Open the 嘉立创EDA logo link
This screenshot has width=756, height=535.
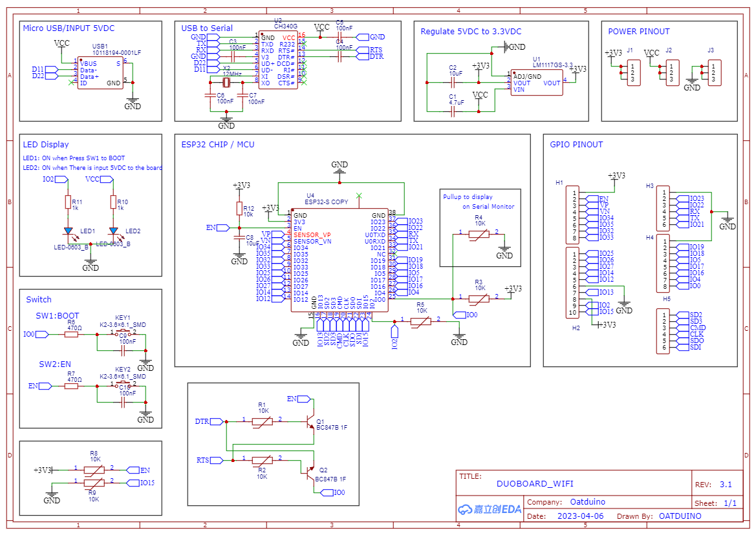(489, 509)
